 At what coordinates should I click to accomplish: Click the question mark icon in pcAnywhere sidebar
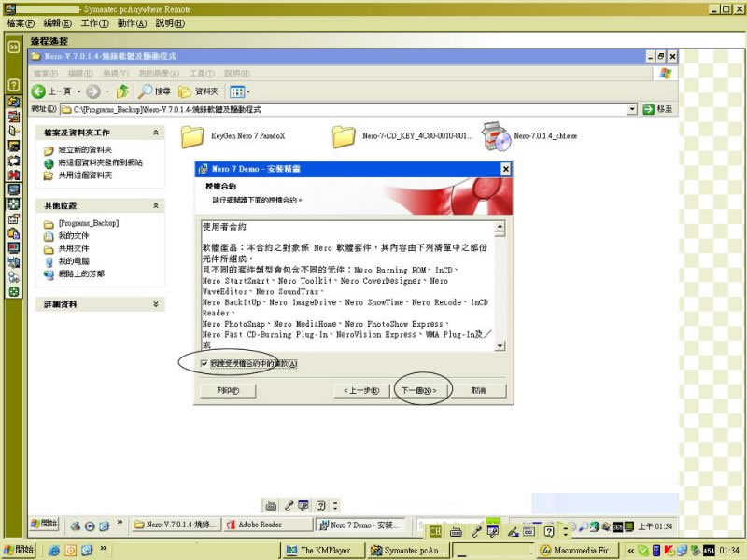(x=14, y=85)
